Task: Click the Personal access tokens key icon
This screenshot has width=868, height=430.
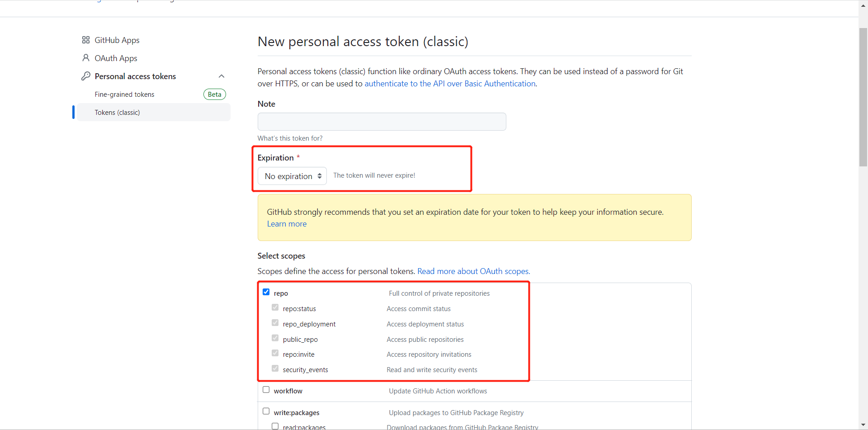Action: click(86, 76)
